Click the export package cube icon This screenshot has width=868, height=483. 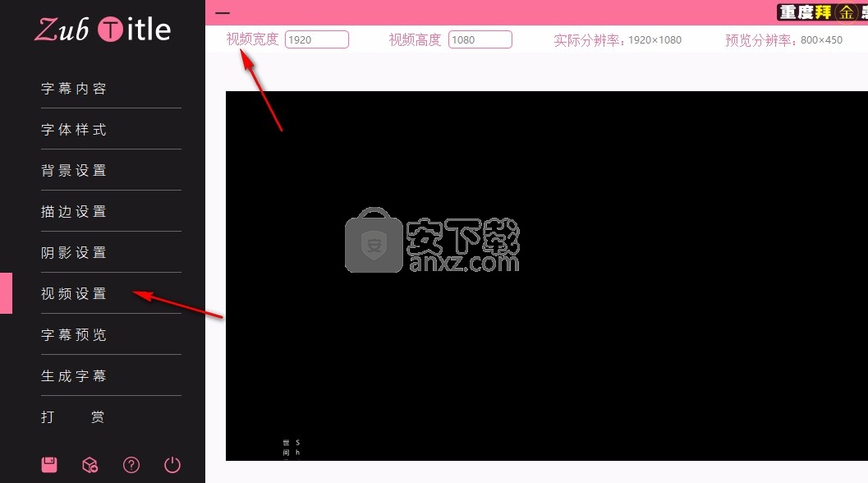coord(90,465)
